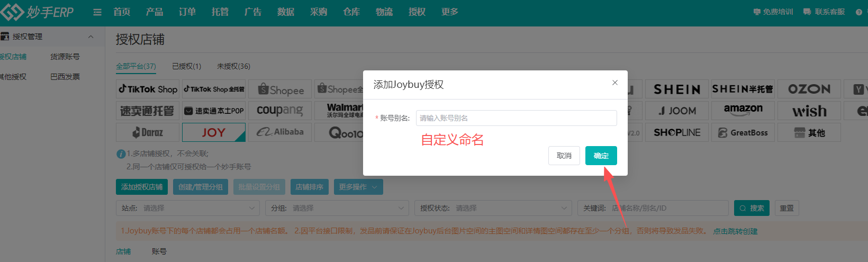Select 巴西发票 in sidebar

click(x=65, y=77)
